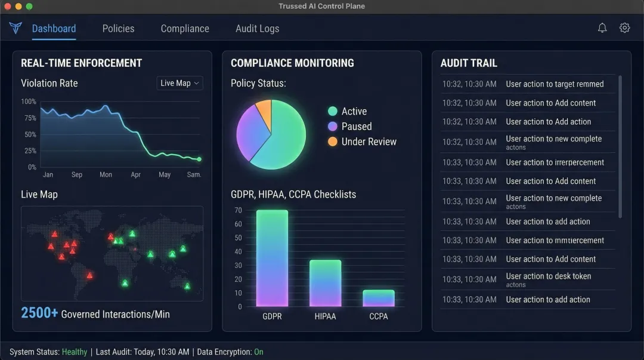644x360 pixels.
Task: Open settings using the gear icon
Action: [624, 27]
